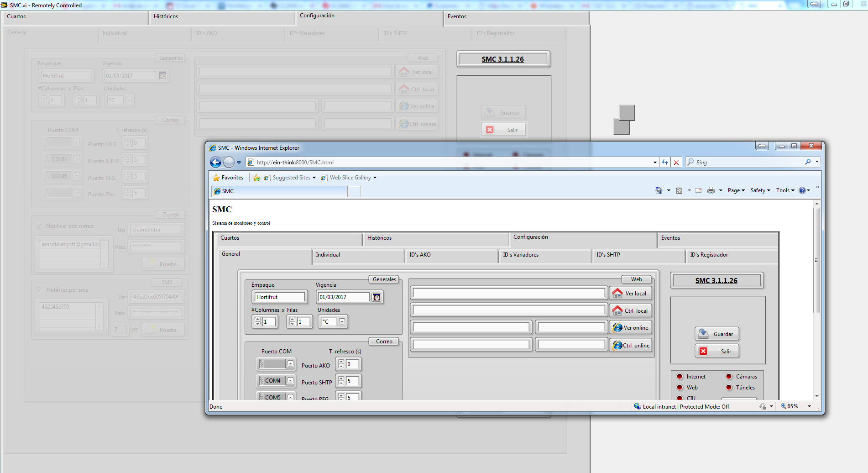Viewport: 868px width, 473px height.
Task: Click the Vigencia calendar icon in SMC.vi window
Action: [x=162, y=76]
